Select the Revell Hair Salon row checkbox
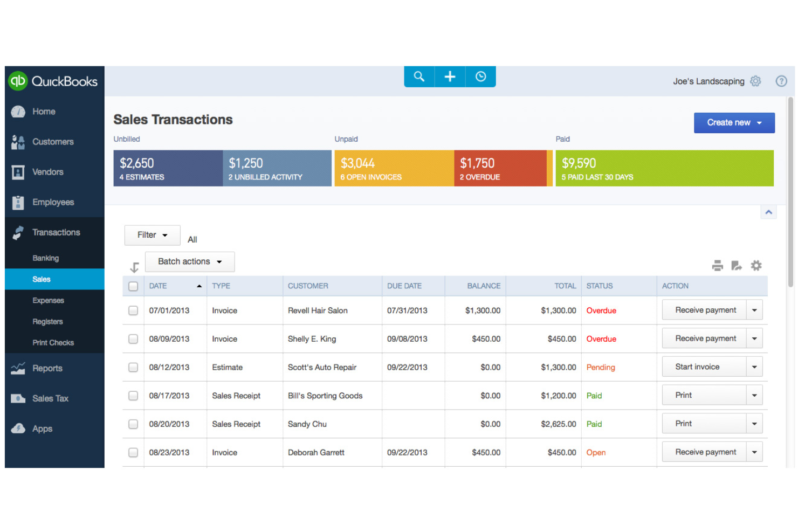 coord(133,310)
